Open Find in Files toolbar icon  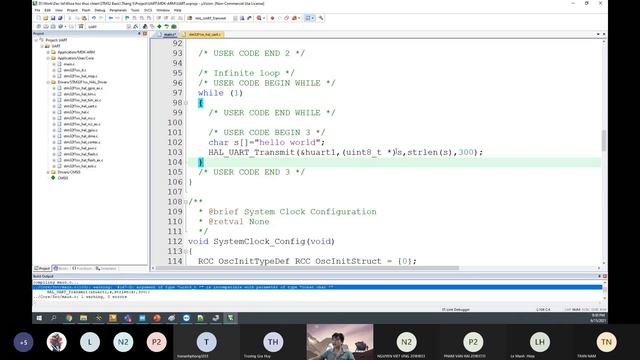click(189, 18)
